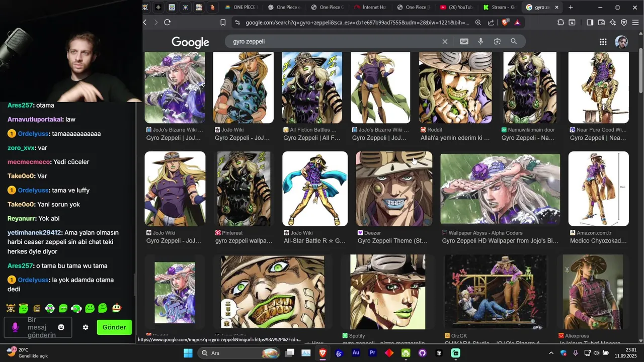This screenshot has height=362, width=644.
Task: Open the Google apps grid
Action: tap(603, 42)
